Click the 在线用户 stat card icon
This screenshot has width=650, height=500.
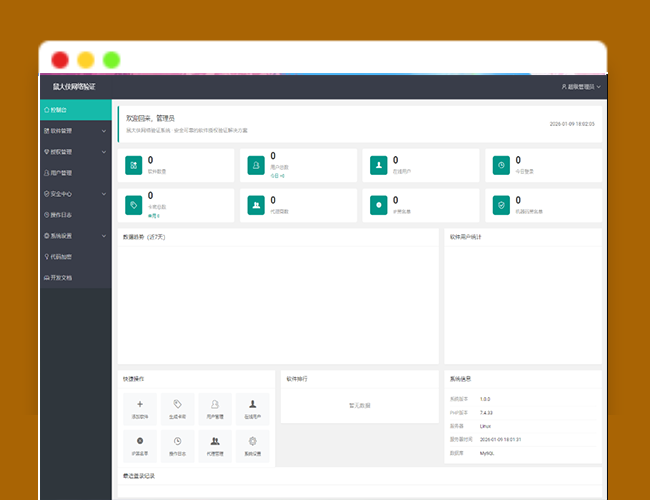[378, 165]
